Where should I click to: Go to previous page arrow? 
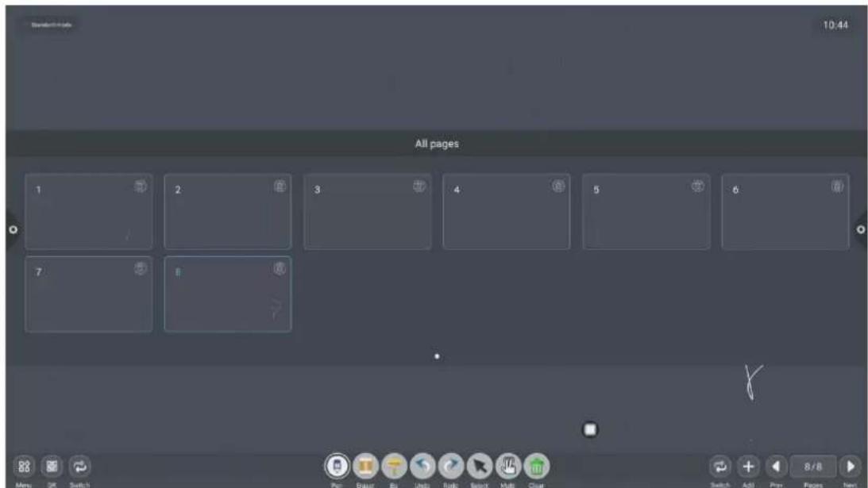tap(776, 467)
